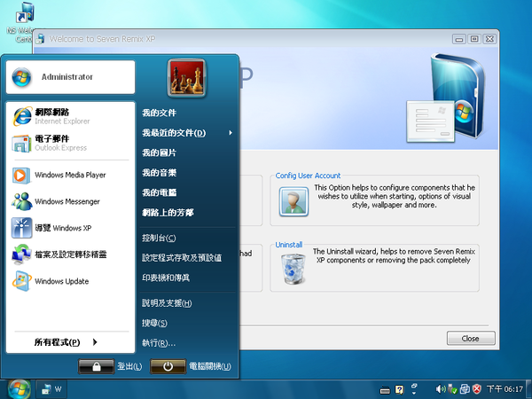Open the 導覽 Windows XP tour icon
This screenshot has width=532, height=399.
(21, 228)
